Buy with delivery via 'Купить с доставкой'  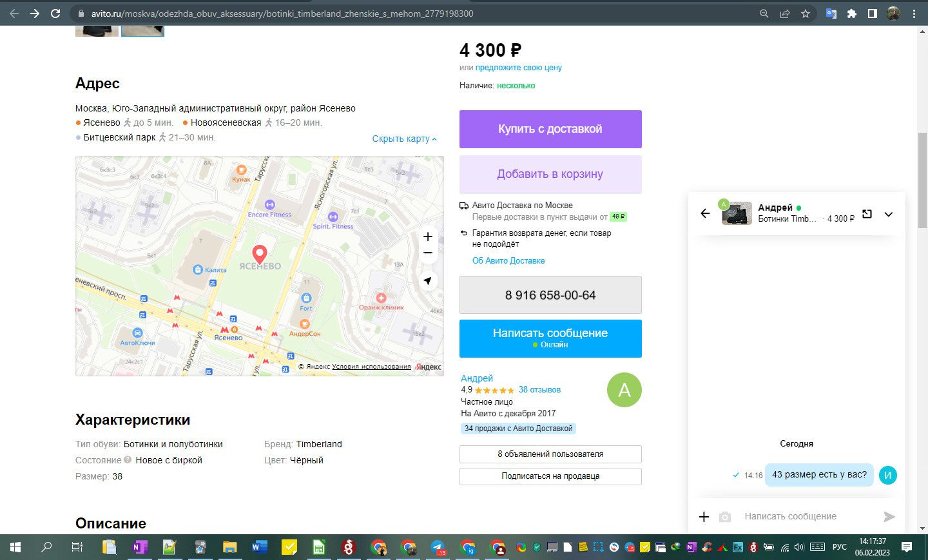[x=550, y=129]
